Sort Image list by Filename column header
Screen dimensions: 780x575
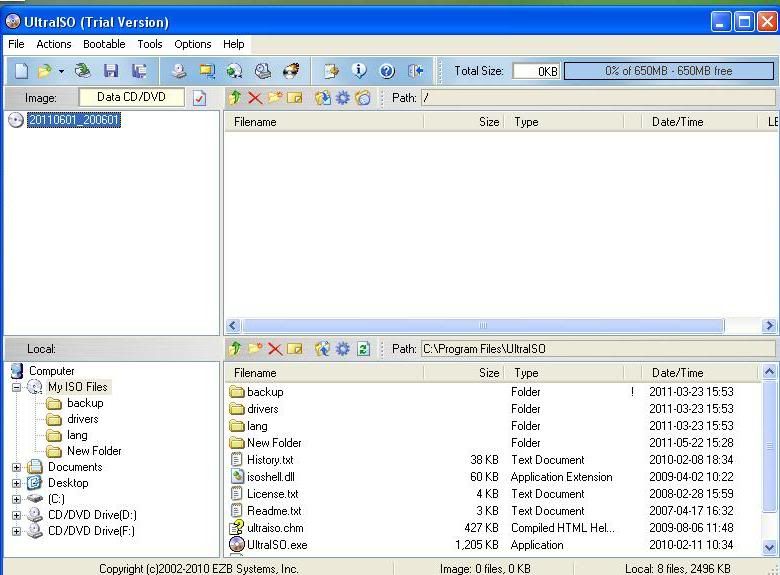tap(324, 122)
